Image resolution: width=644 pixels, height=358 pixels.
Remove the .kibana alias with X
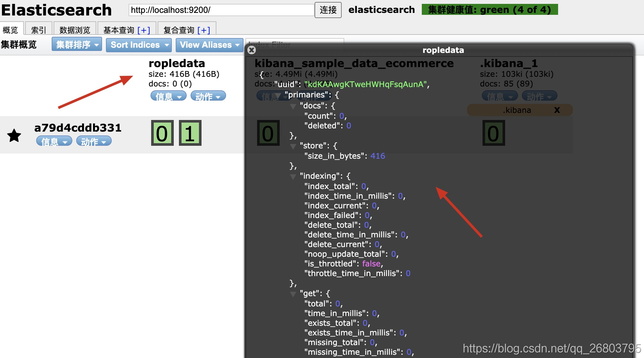[x=557, y=110]
